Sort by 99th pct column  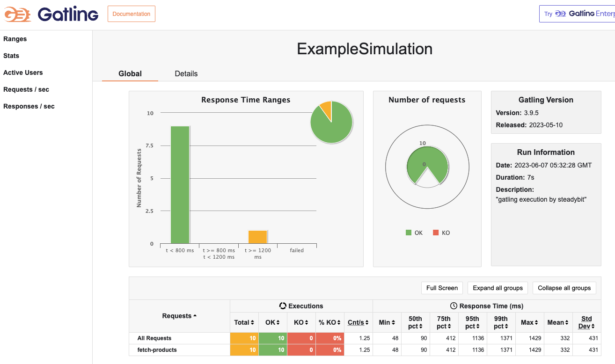click(501, 322)
